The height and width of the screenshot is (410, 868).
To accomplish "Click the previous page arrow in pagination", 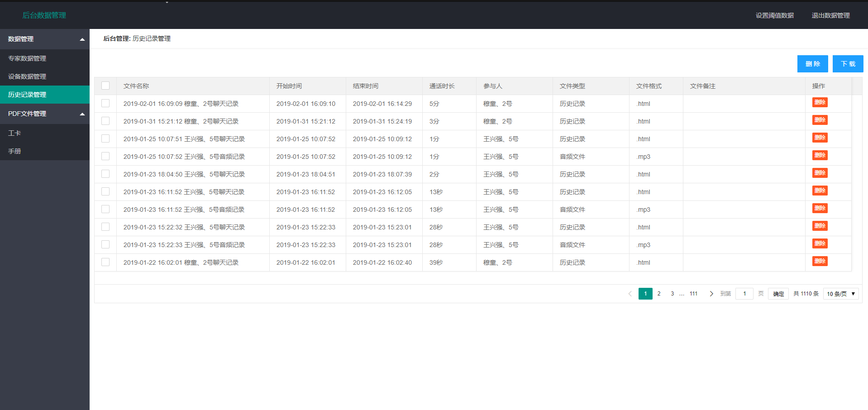I will (630, 294).
